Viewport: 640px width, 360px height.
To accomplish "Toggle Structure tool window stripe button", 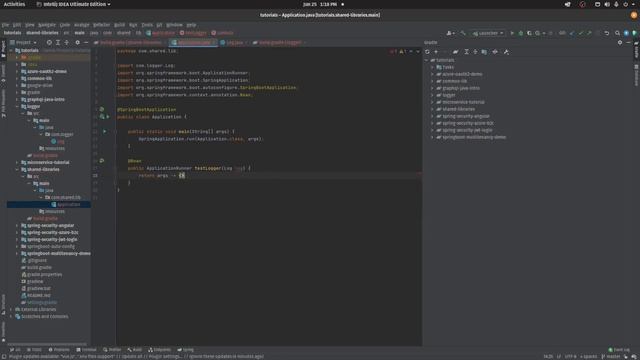I will (3, 304).
